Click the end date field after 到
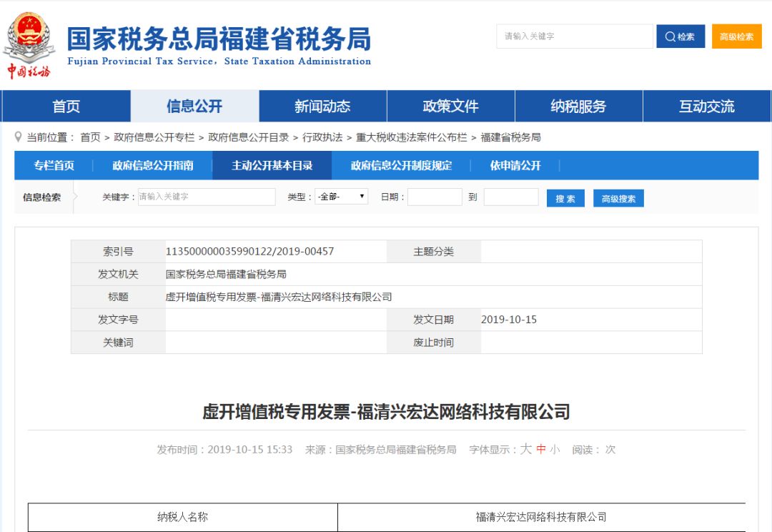Screen dimensions: 772x532 click(511, 197)
